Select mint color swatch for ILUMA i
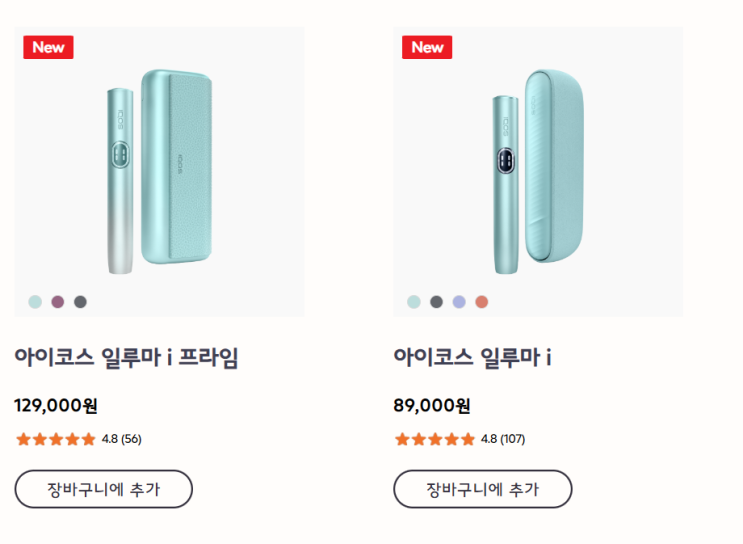The height and width of the screenshot is (544, 743). point(414,302)
